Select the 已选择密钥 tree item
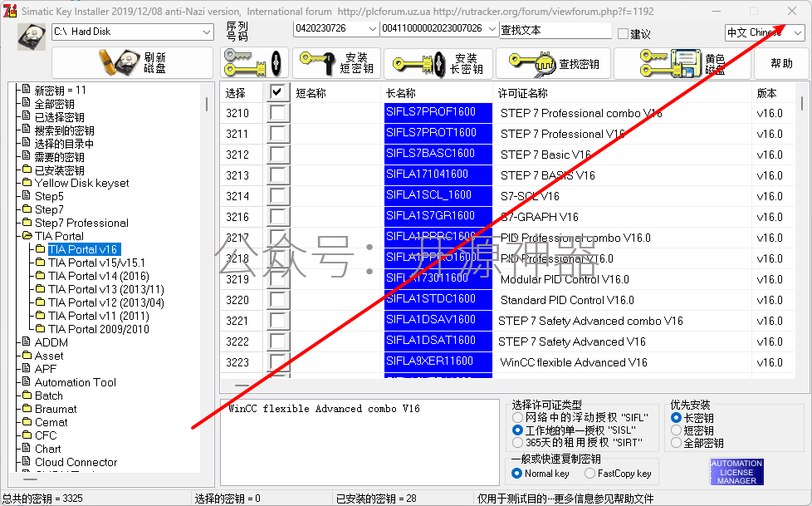 tap(59, 117)
